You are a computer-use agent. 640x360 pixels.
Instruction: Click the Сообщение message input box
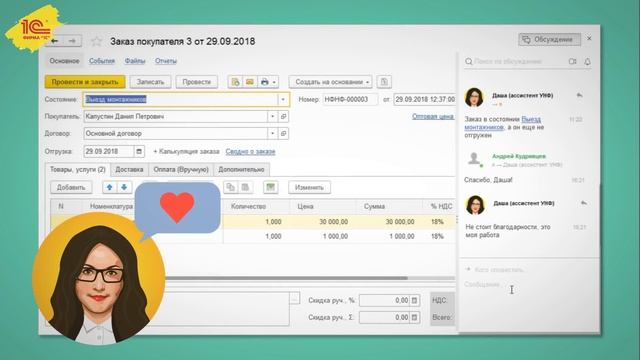click(x=529, y=284)
